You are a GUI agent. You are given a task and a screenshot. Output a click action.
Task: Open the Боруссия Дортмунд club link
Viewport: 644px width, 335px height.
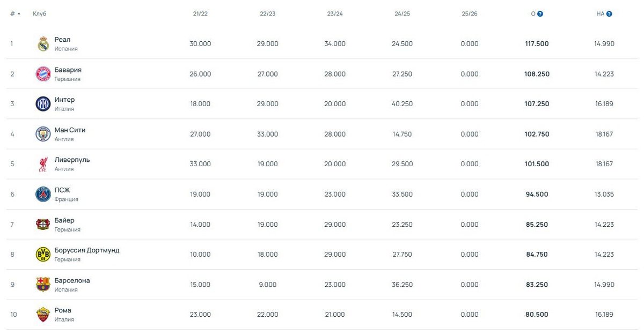pyautogui.click(x=87, y=250)
